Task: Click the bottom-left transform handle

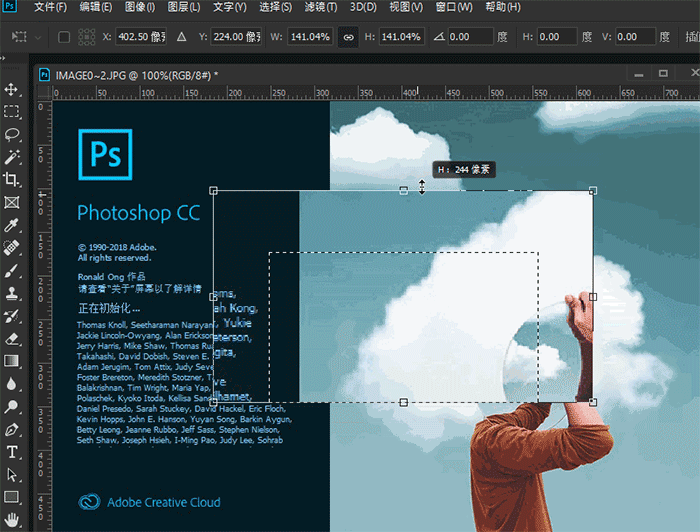Action: tap(213, 402)
